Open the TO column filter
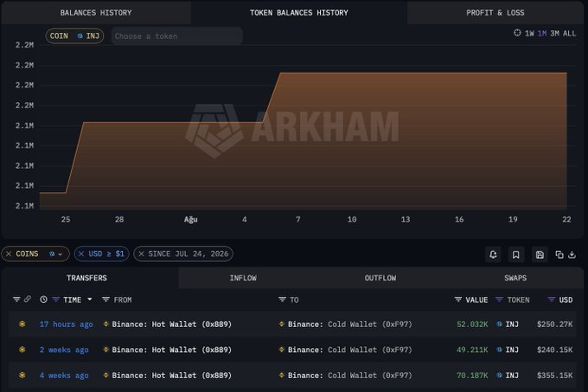Viewport: 588px width, 392px height. pyautogui.click(x=283, y=299)
